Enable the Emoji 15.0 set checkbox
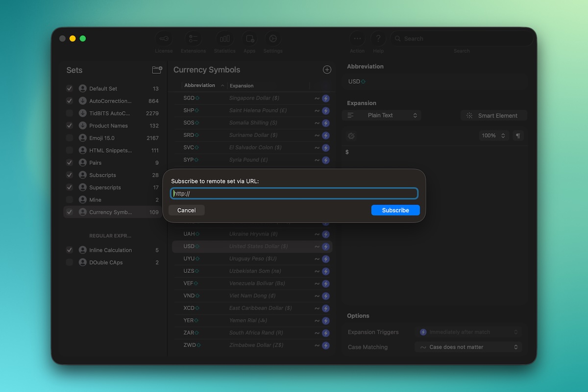588x392 pixels. [x=70, y=138]
